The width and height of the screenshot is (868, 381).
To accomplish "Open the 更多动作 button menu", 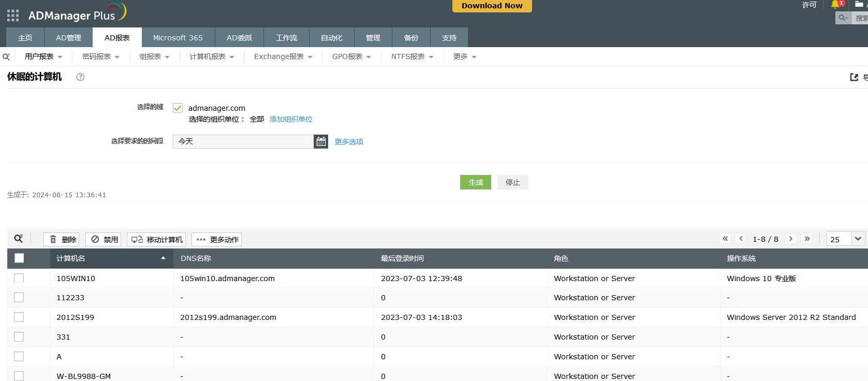I will [217, 239].
